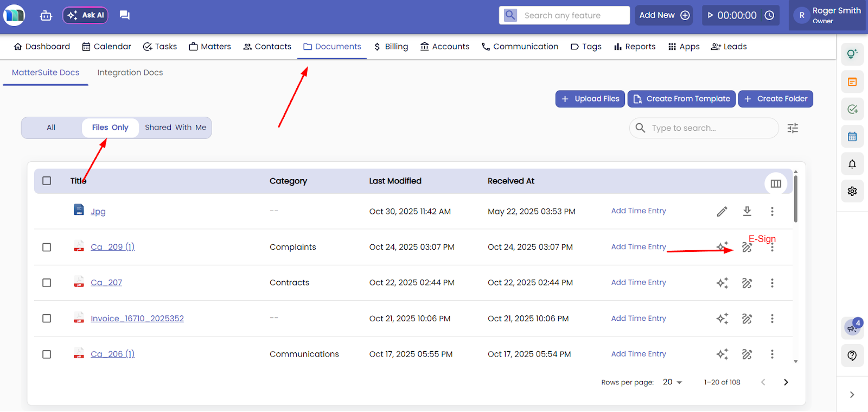Tick the select-all checkbox in table header

[x=47, y=181]
